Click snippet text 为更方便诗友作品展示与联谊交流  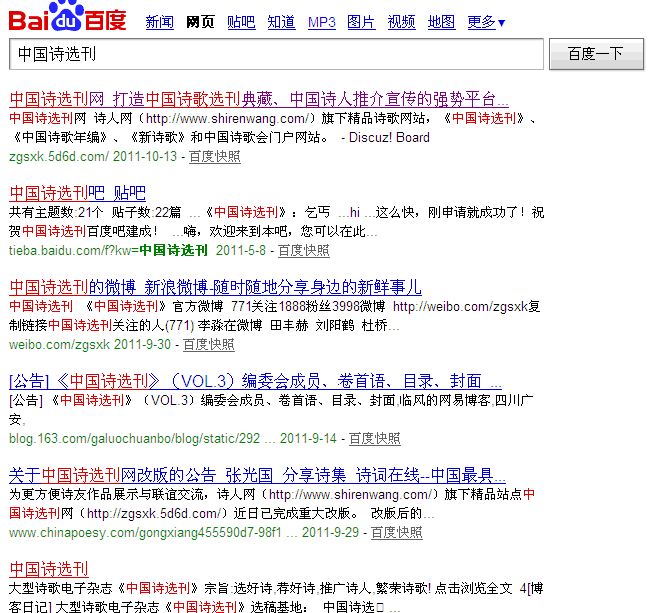(x=111, y=494)
